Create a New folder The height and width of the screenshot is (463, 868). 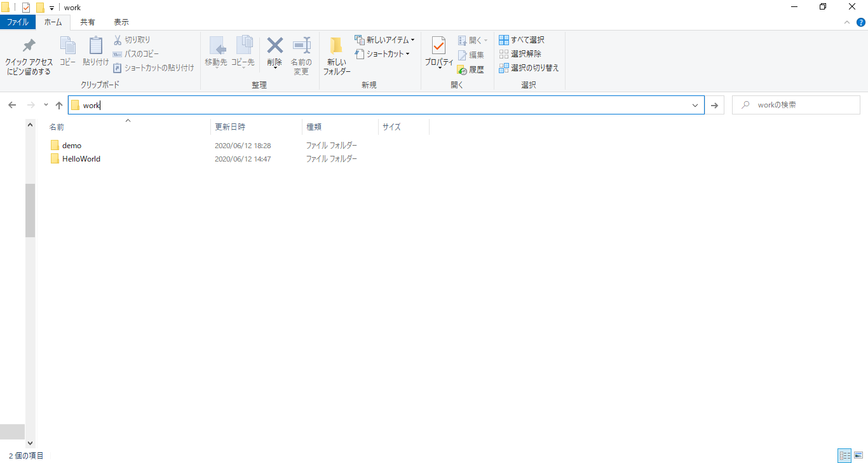pyautogui.click(x=337, y=56)
